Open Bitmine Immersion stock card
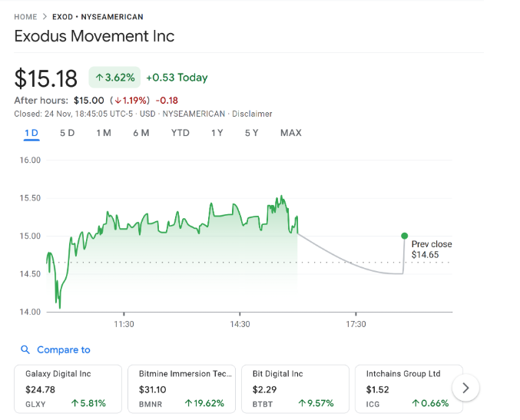The width and height of the screenshot is (520, 420). 181,388
